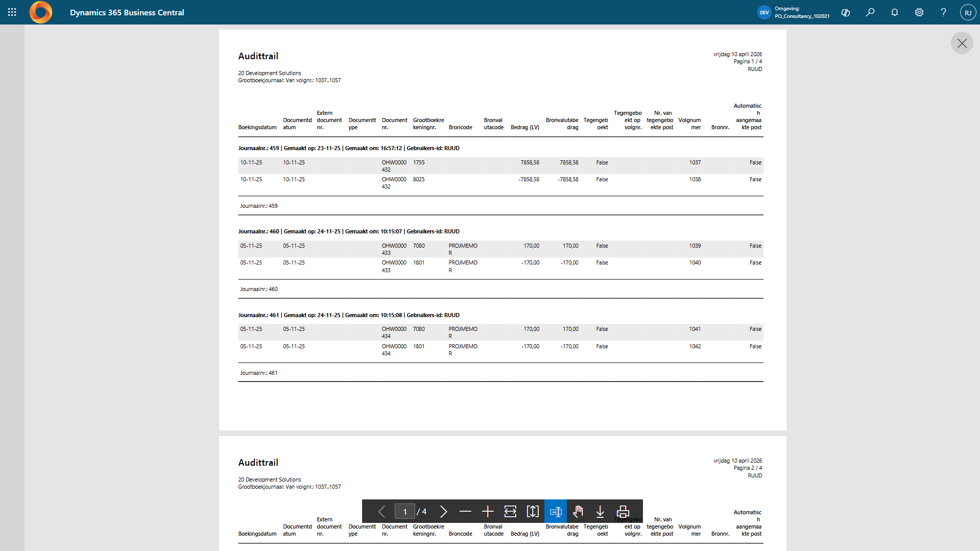Fit report to page width

[510, 512]
